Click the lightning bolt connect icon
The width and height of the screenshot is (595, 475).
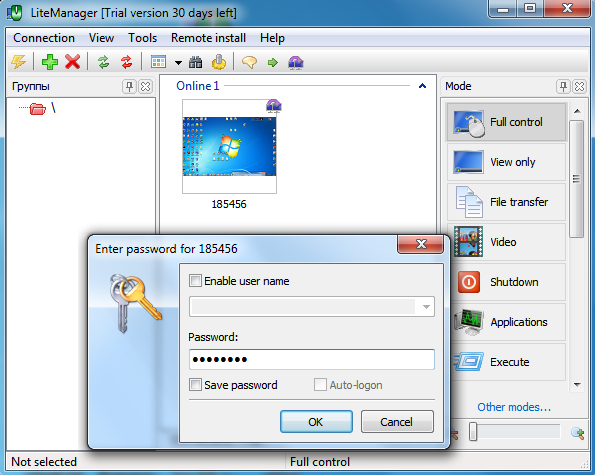tap(19, 62)
